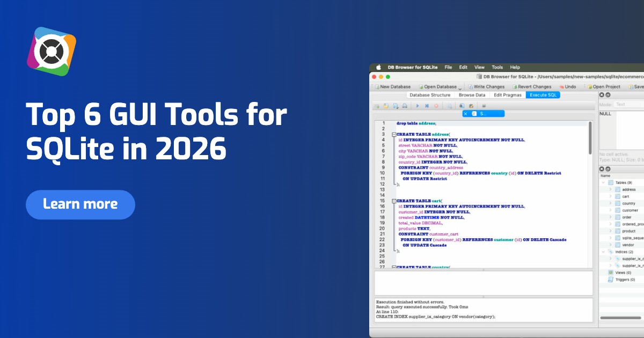Open the Mode dropdown in cell editor
The image size is (644, 338).
[x=629, y=105]
